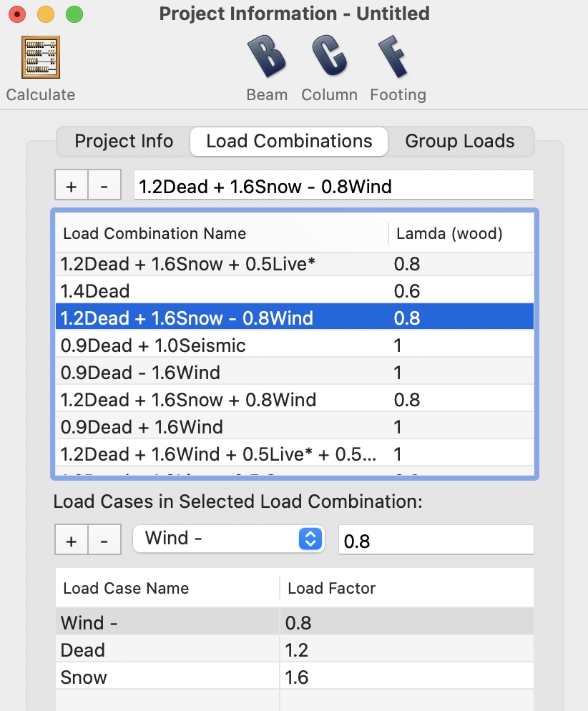Remove the selected load case with minus
Image resolution: width=588 pixels, height=711 pixels.
[x=104, y=540]
